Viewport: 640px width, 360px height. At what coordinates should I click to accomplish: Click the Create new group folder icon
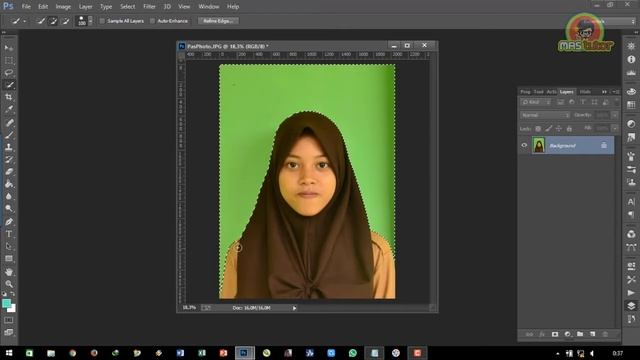[x=580, y=334]
